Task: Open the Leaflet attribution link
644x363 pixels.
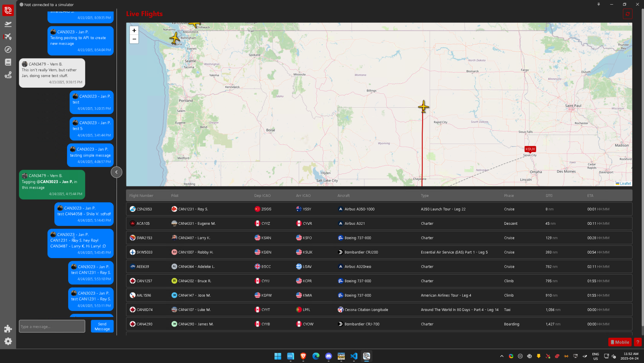Action: pyautogui.click(x=625, y=183)
